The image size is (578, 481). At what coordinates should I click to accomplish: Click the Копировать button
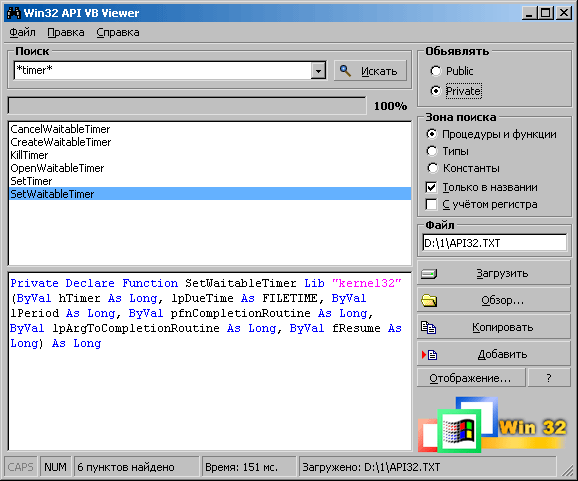tap(494, 327)
